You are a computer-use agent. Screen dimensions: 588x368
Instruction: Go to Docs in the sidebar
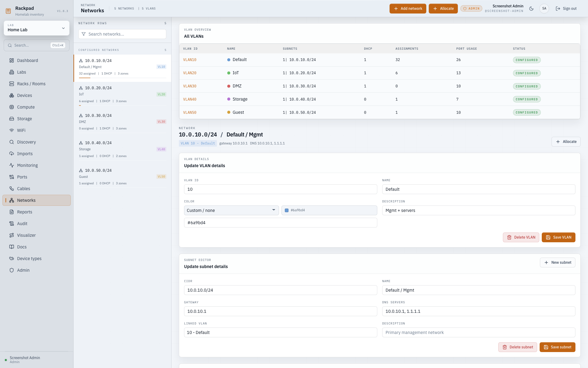[36, 247]
